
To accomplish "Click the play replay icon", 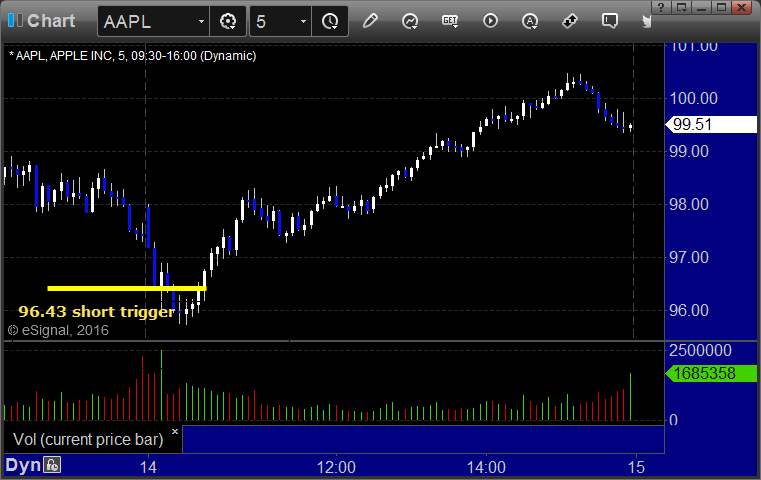I will [x=490, y=21].
